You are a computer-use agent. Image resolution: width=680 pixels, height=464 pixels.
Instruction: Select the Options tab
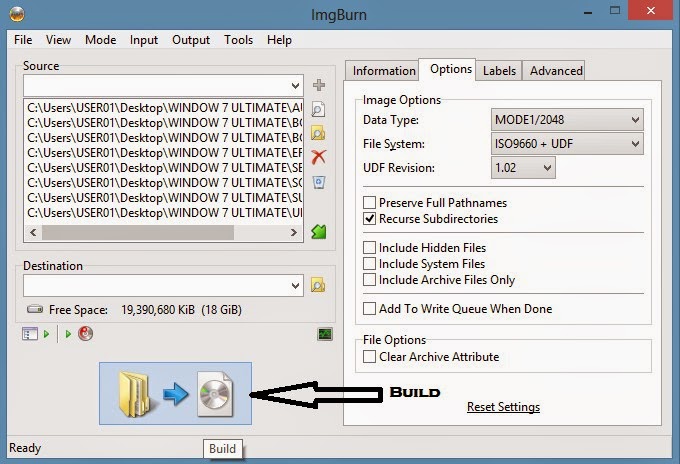tap(450, 69)
